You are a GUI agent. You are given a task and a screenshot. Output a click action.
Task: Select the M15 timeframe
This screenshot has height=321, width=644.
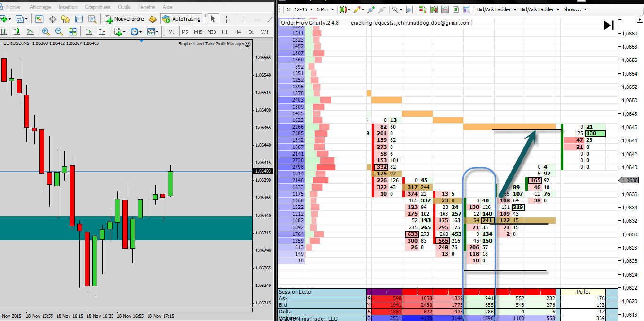pos(198,32)
